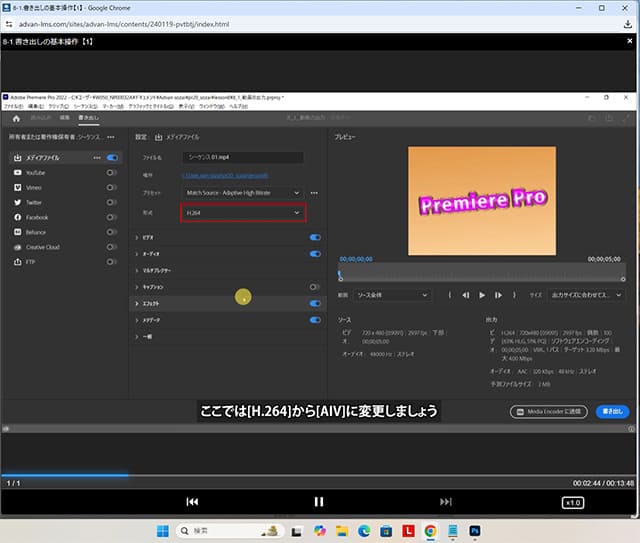Viewport: 640px width, 543px height.
Task: Click the Premiere Pro Home icon
Action: [16, 118]
